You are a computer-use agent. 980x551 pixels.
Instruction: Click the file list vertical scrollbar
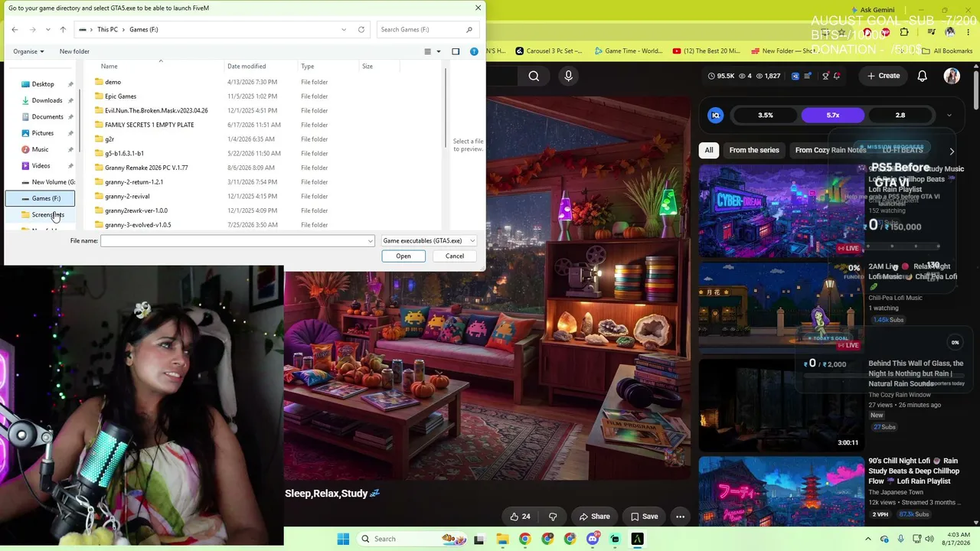pos(445,109)
